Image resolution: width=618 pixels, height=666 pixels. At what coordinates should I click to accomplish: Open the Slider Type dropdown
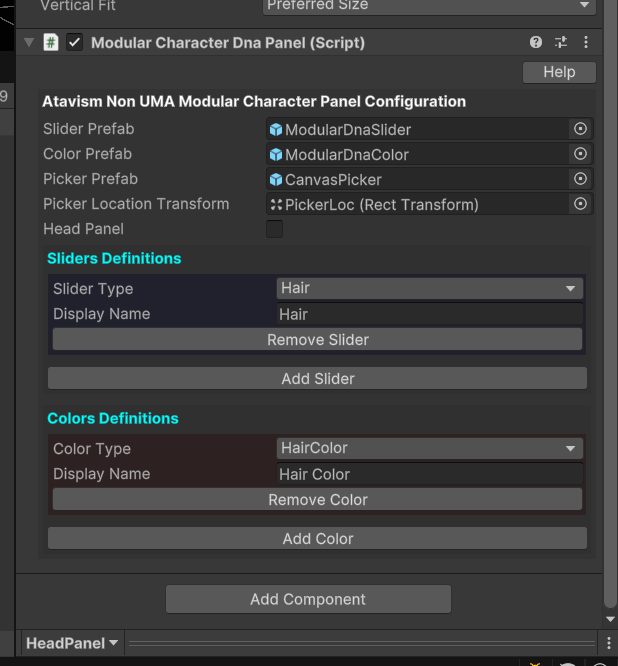(429, 288)
